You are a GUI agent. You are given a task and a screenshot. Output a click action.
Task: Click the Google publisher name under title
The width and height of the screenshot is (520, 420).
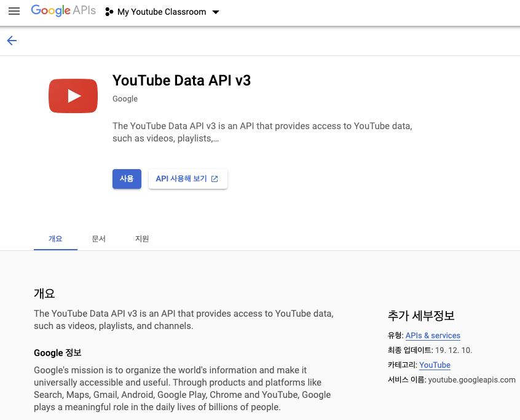125,99
